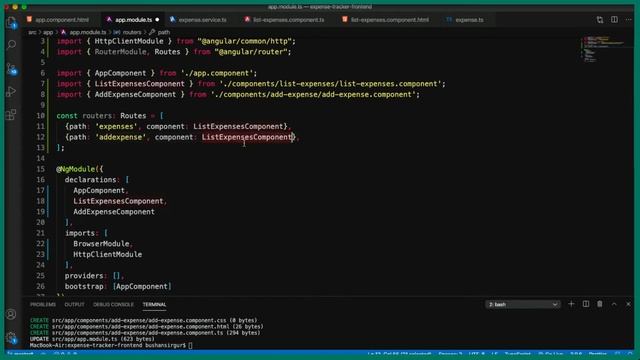640x360 pixels.
Task: Click the declarations property on line 16
Action: [90, 180]
